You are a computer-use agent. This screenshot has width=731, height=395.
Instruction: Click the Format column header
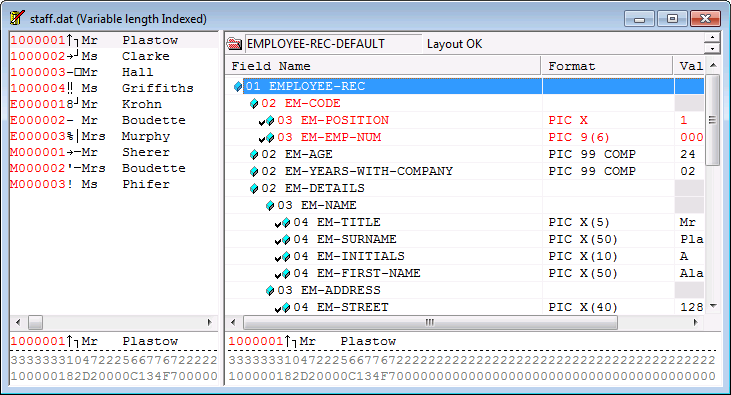[607, 66]
